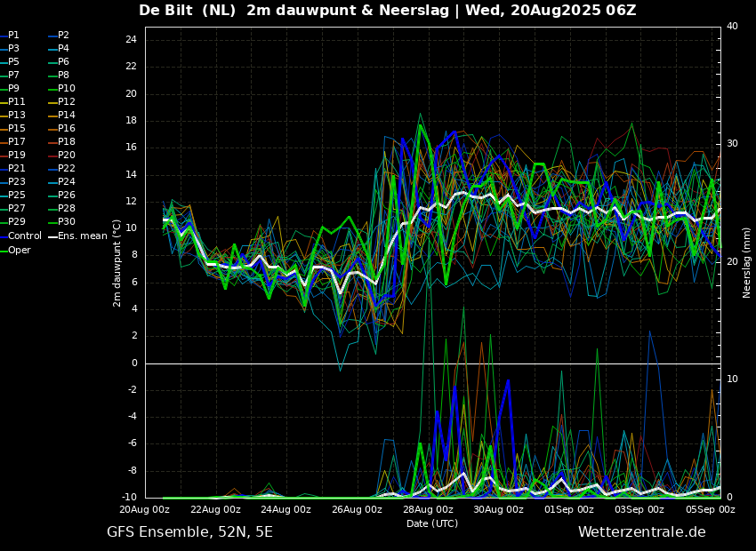Click the P20 legend label
The height and width of the screenshot is (551, 756).
[x=67, y=156]
